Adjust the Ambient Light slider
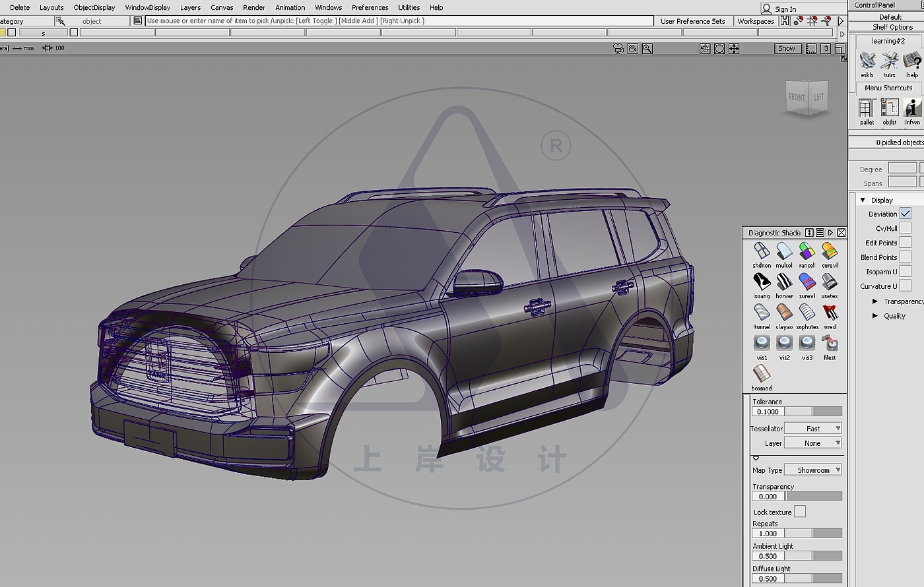924x587 pixels. pyautogui.click(x=813, y=556)
